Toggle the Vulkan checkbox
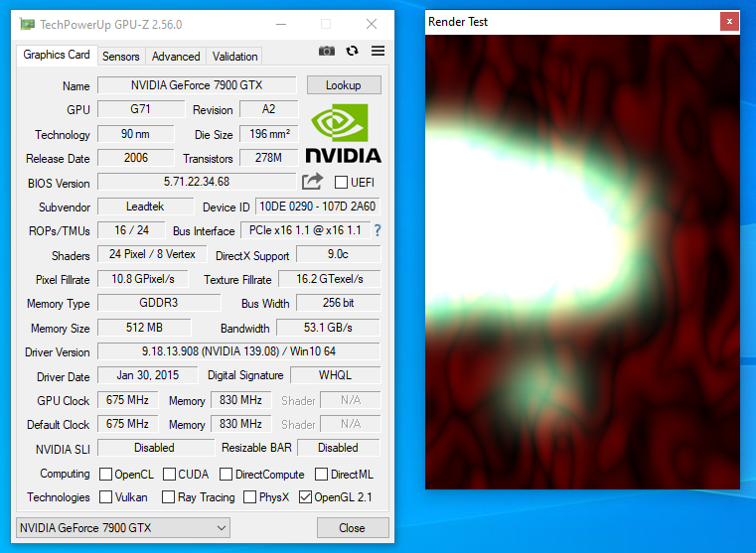This screenshot has width=756, height=553. (105, 496)
